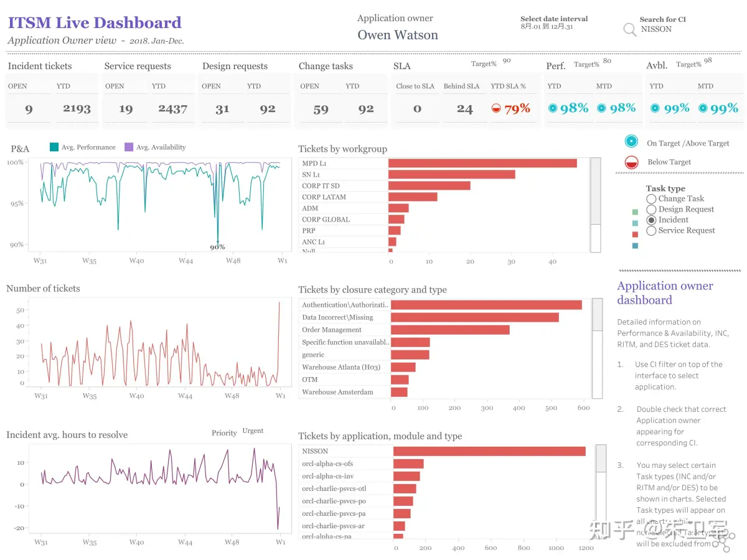Click the PRP workgroup label
Viewport: 747px width, 560px height.
tap(309, 230)
